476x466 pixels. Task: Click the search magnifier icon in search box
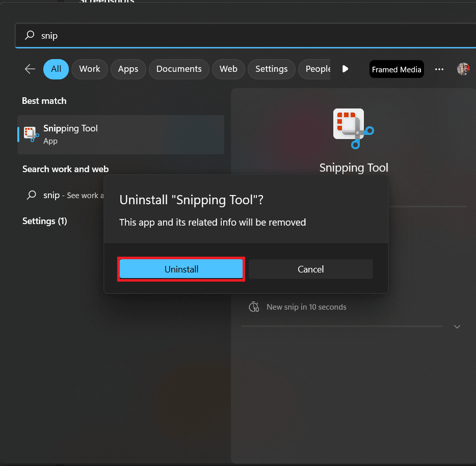point(30,35)
